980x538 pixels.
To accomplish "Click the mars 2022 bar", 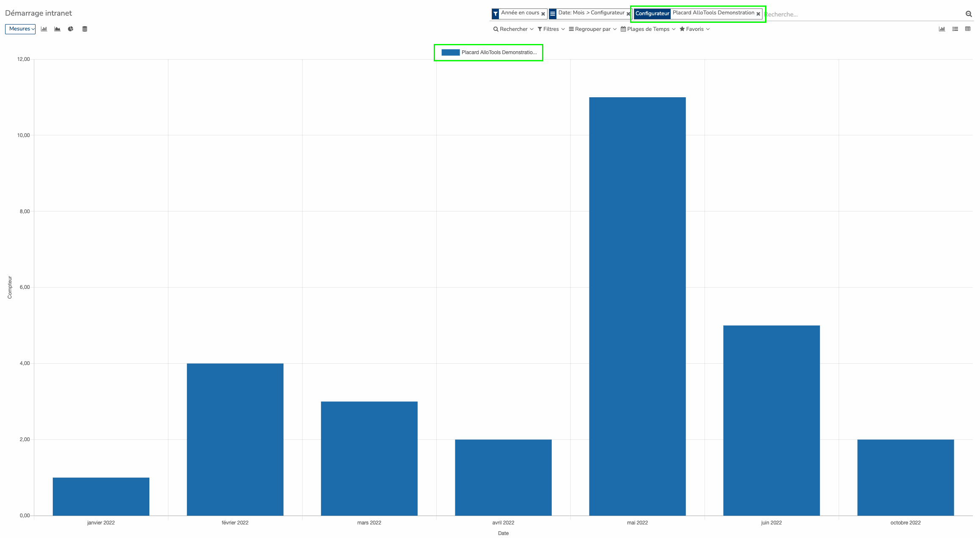I will coord(369,458).
